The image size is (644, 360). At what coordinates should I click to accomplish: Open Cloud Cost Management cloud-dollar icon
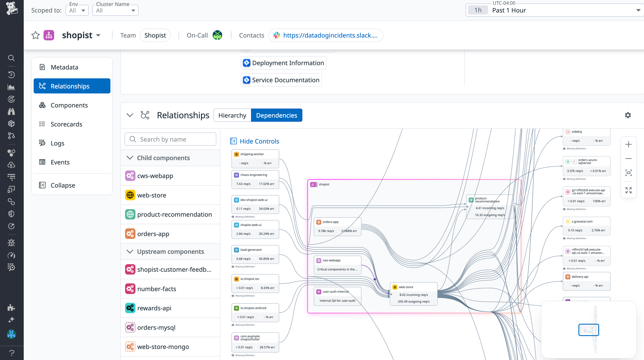pos(11,165)
